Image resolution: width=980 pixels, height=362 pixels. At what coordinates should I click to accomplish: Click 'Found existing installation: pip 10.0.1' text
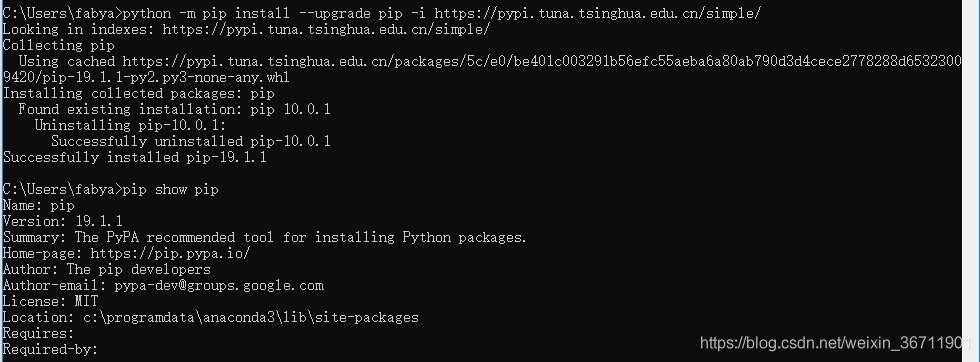[x=175, y=109]
